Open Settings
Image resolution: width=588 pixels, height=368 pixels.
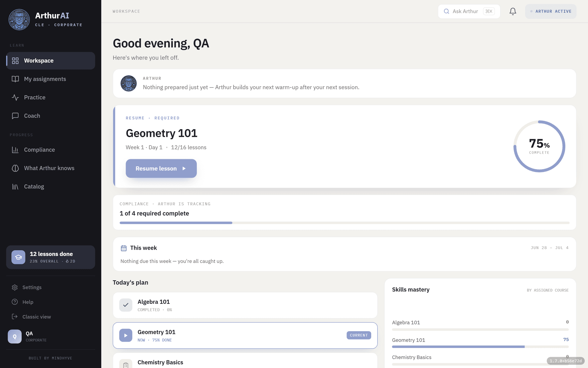[x=50, y=287]
